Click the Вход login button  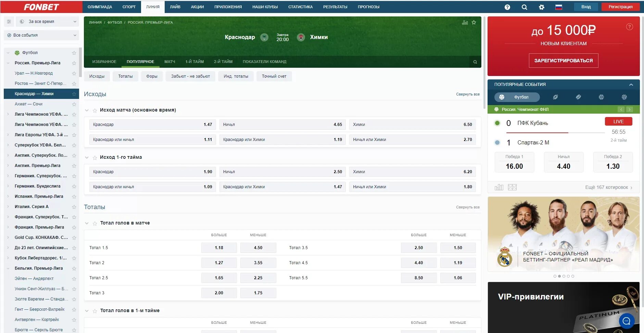coord(586,7)
